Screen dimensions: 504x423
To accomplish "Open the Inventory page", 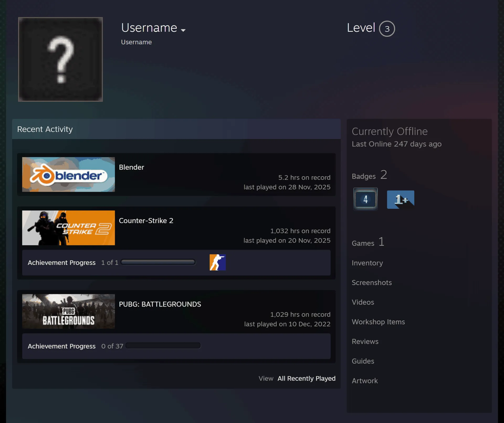I will pyautogui.click(x=367, y=263).
